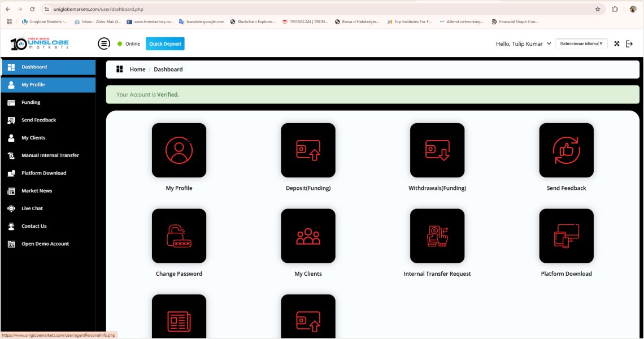This screenshot has width=644, height=339.
Task: Click the logout icon in header
Action: click(x=629, y=44)
